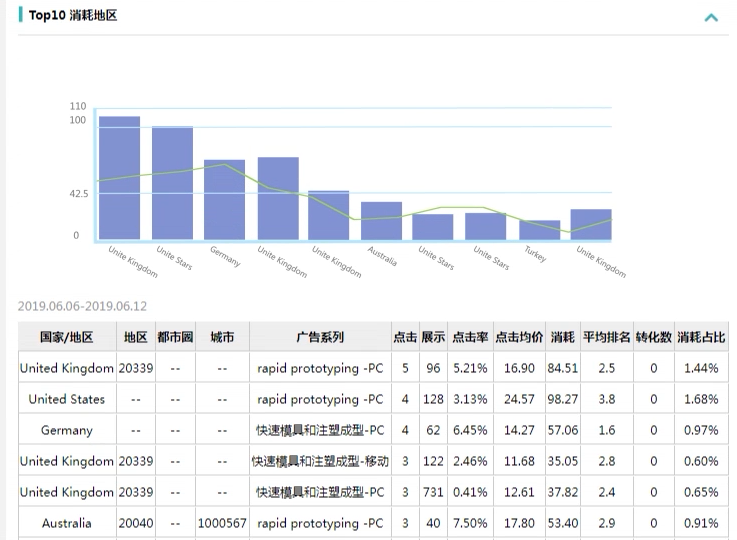Click the Turkey axis label

click(535, 254)
